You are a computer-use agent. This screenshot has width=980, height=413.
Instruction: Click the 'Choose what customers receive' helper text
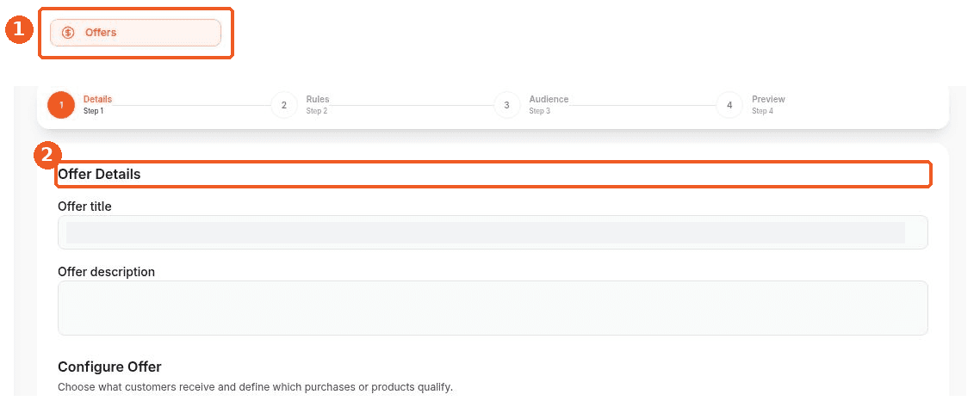[255, 387]
